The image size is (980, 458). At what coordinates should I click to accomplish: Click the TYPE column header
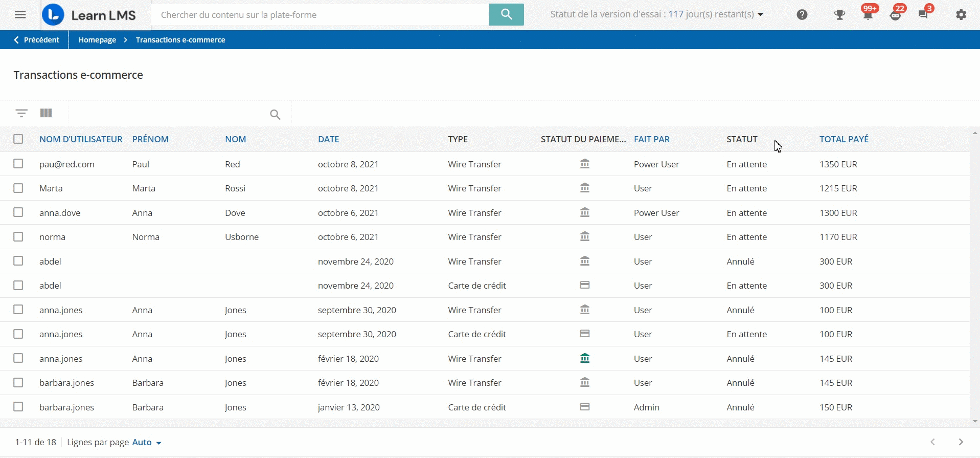[x=458, y=139]
